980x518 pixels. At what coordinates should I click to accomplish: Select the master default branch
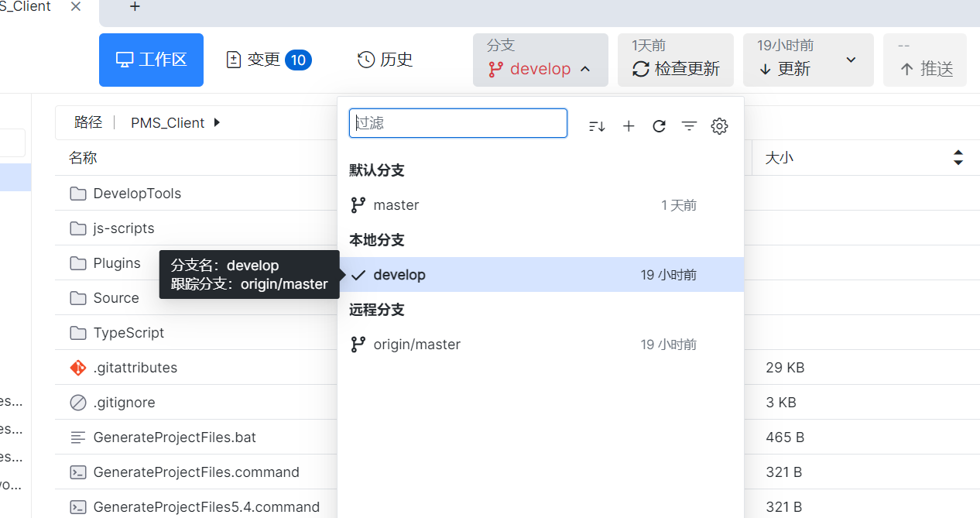click(x=540, y=205)
